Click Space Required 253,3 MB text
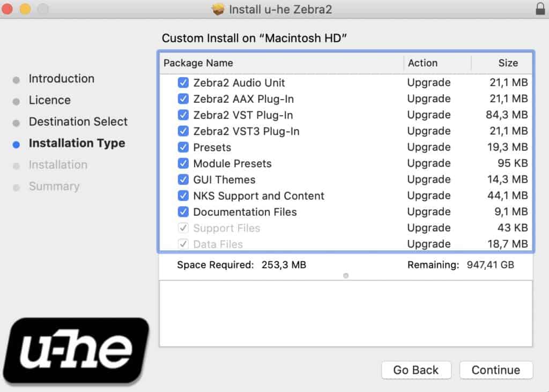This screenshot has height=392, width=549. (x=242, y=265)
